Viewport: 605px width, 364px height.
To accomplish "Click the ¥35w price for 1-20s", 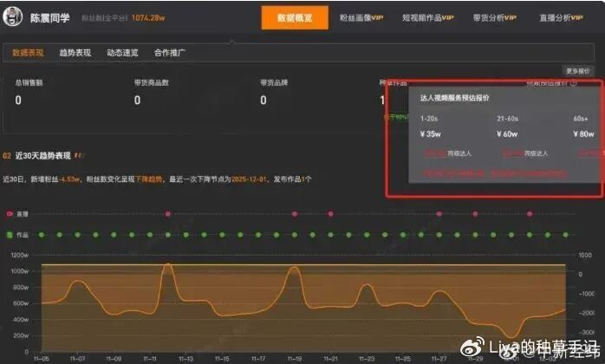I will pos(430,134).
